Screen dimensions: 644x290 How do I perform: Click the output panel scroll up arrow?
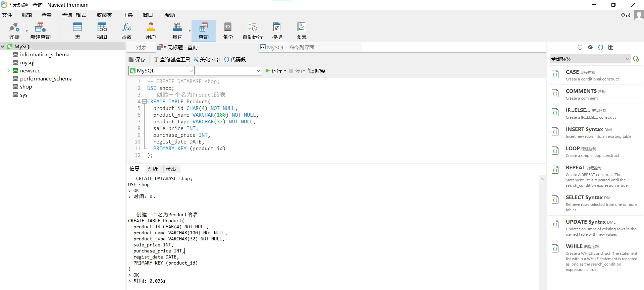(542, 179)
